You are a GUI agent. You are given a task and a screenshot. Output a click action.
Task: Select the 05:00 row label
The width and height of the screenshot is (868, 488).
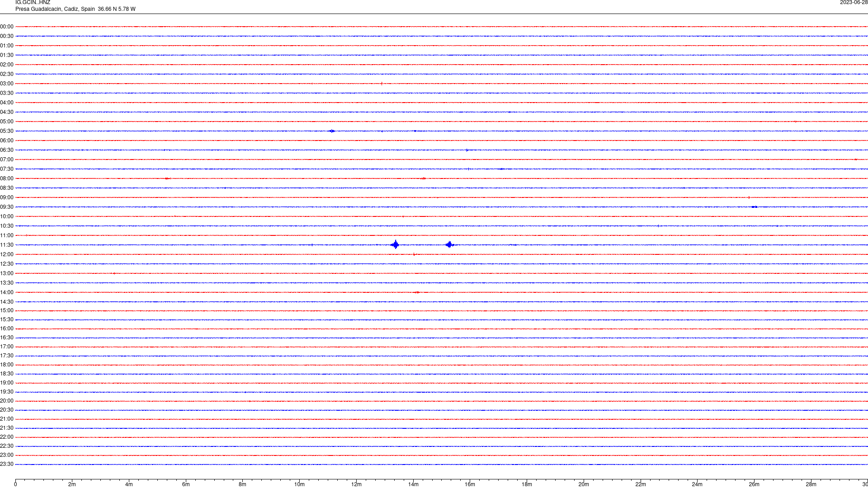[7, 122]
